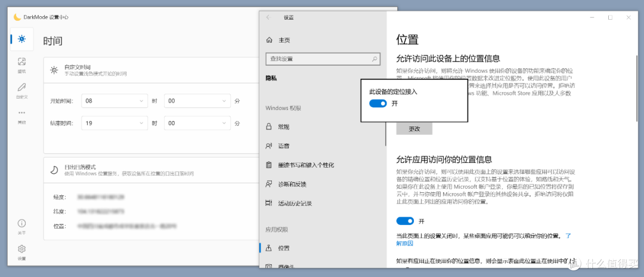Open 常规 under Windows 权限
Screen dimensions: 644x277
tap(278, 127)
